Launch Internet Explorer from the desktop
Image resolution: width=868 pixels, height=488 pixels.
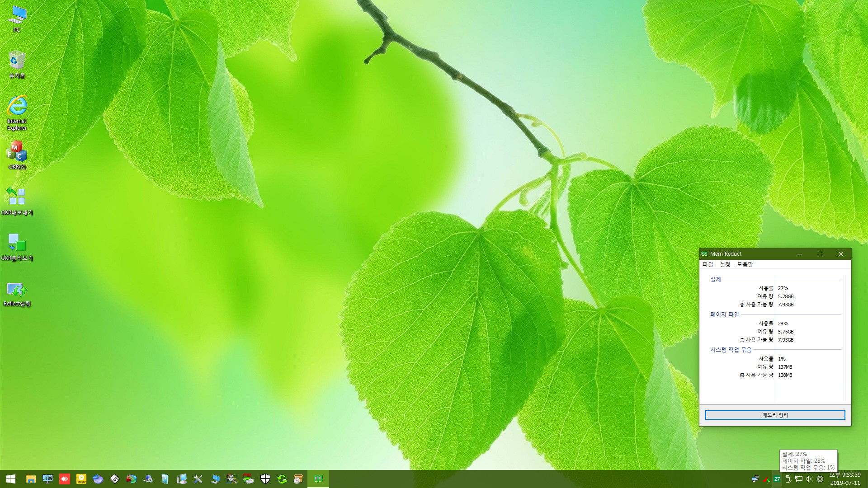[17, 113]
